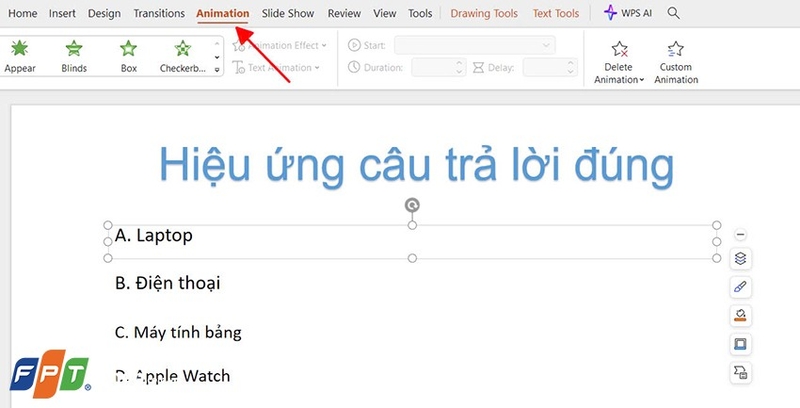Screen dimensions: 800x408
Task: Switch to the Design tab
Action: pos(104,13)
